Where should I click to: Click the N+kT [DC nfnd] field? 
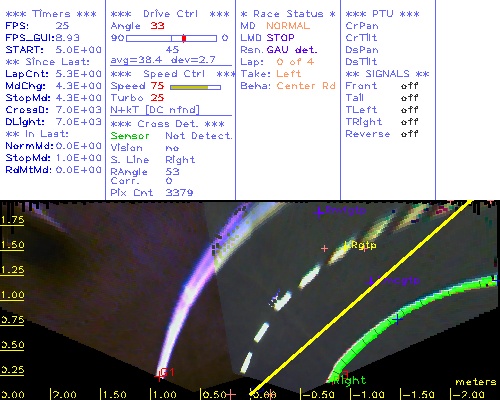[x=155, y=110]
